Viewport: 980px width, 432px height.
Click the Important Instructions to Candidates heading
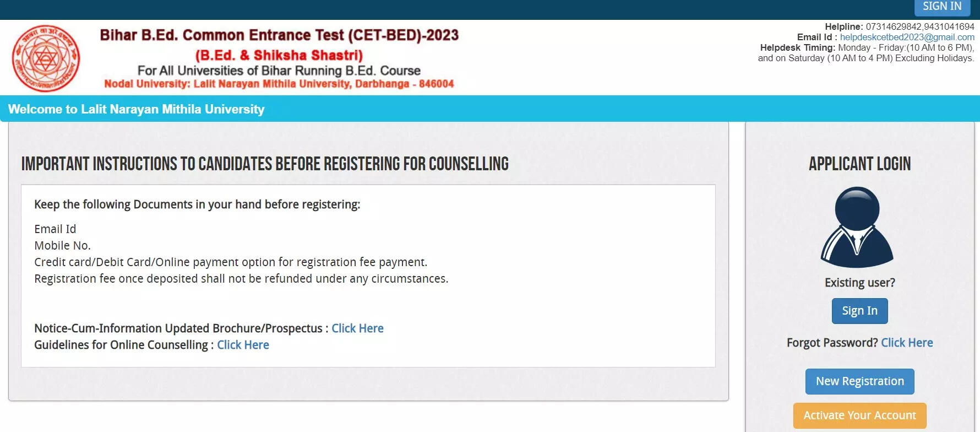coord(265,164)
